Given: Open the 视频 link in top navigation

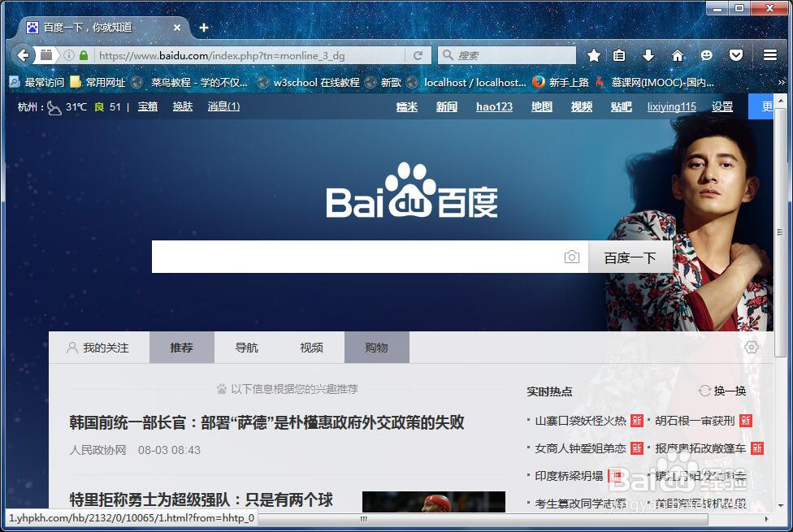Looking at the screenshot, I should pos(582,106).
